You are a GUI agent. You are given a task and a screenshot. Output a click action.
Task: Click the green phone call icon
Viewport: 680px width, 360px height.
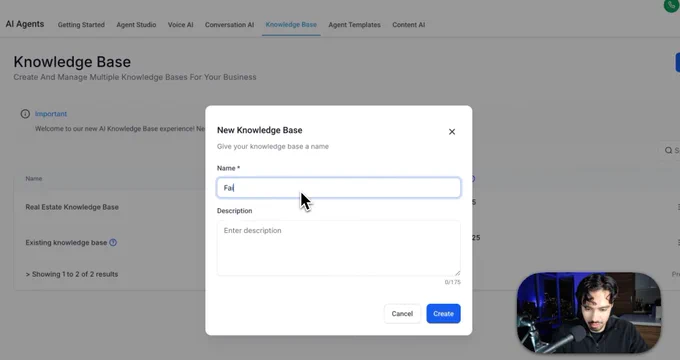(x=671, y=5)
